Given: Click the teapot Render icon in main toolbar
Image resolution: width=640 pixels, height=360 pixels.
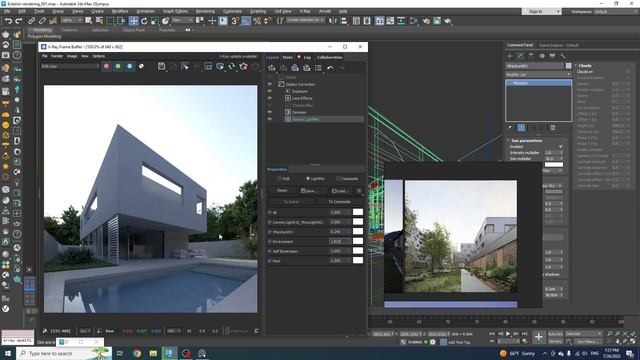Looking at the screenshot, I should tap(448, 20).
